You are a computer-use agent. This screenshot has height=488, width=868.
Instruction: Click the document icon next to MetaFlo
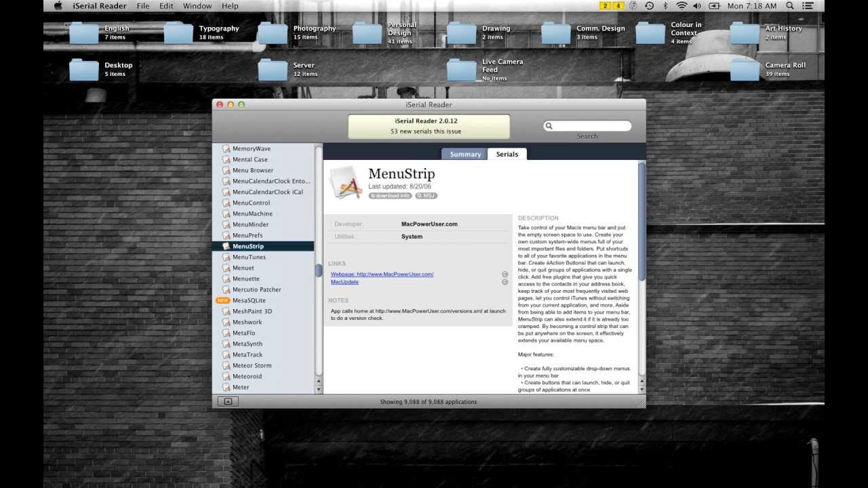pos(226,333)
